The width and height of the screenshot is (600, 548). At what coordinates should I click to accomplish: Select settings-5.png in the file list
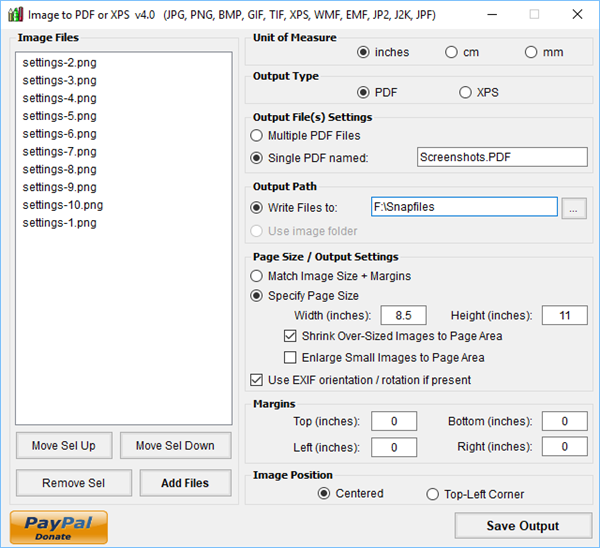pyautogui.click(x=59, y=116)
